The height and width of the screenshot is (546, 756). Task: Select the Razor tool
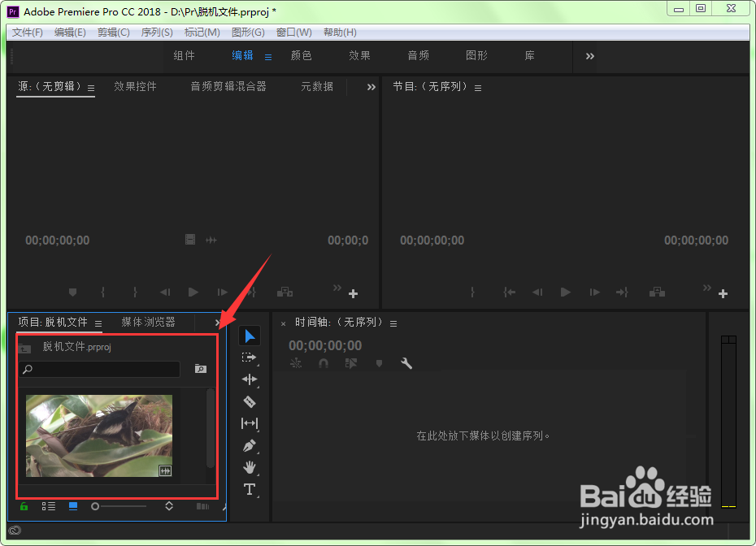pos(250,401)
